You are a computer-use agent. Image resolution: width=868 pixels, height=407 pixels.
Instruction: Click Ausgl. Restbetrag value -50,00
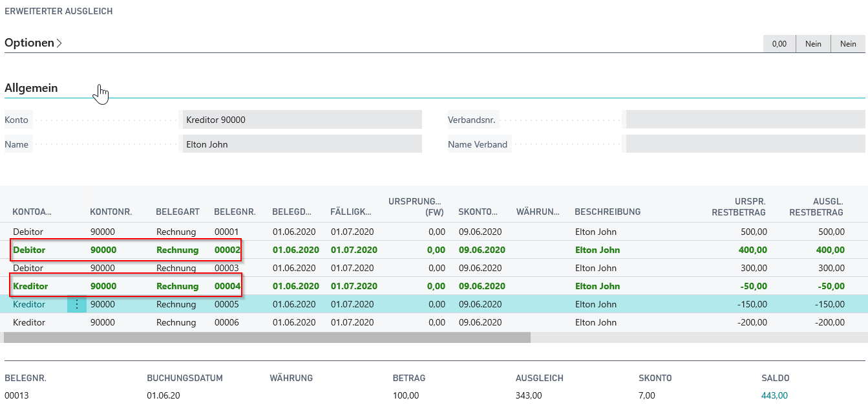pos(831,286)
